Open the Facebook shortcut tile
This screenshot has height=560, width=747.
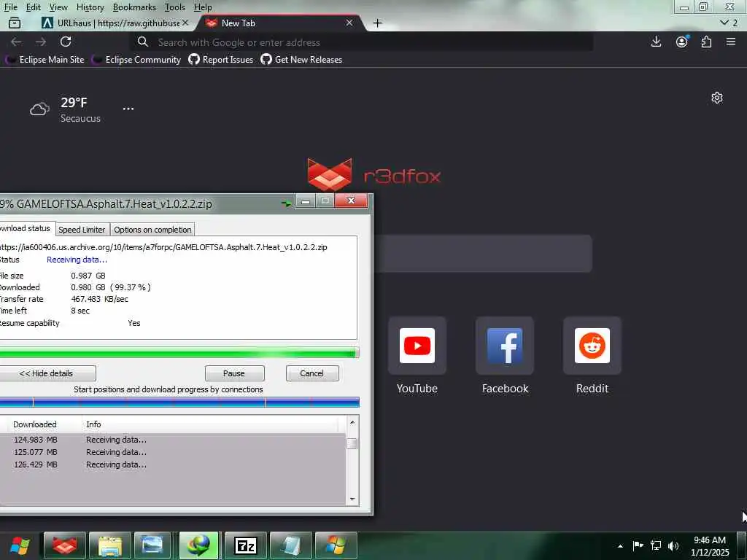505,346
